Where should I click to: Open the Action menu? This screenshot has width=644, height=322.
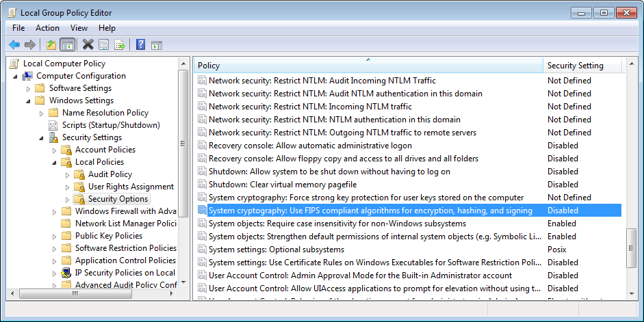coord(47,28)
